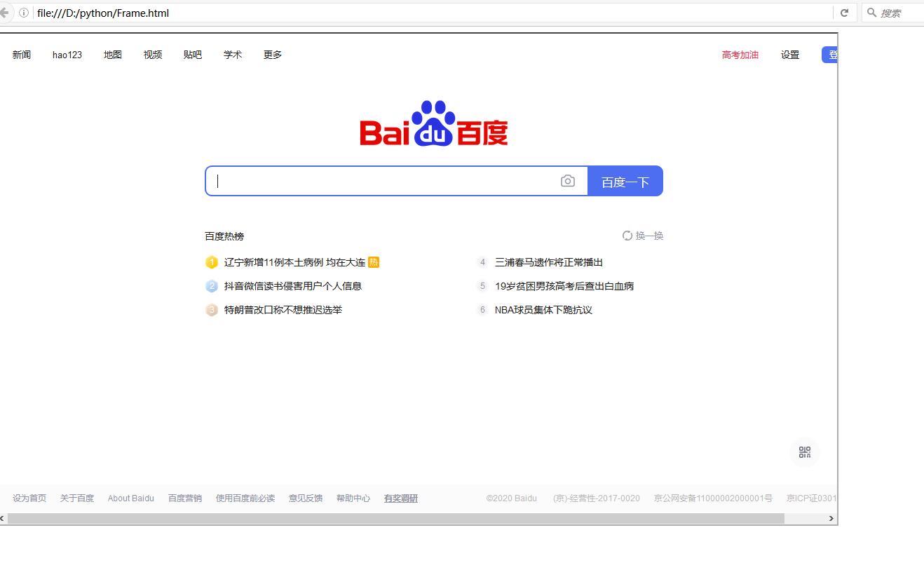Open 19岁贫困男孩高考后查出白血病 headline
924x584 pixels.
tap(564, 286)
